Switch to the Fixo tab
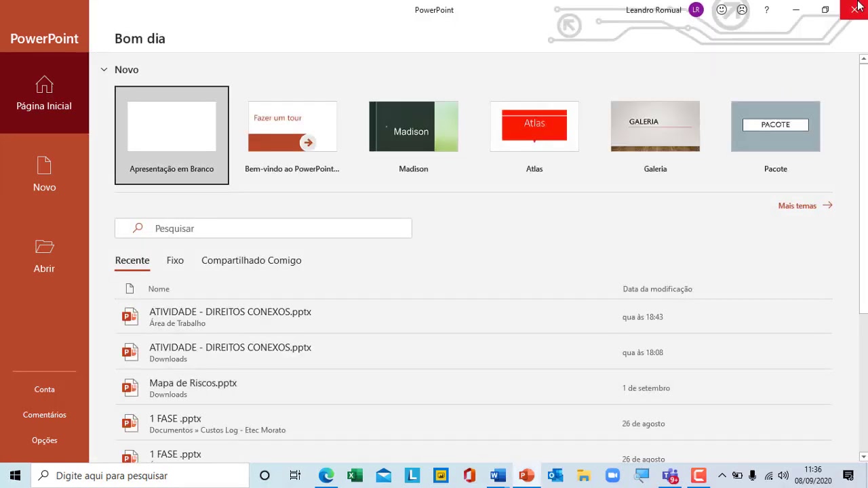The width and height of the screenshot is (868, 488). pyautogui.click(x=175, y=260)
